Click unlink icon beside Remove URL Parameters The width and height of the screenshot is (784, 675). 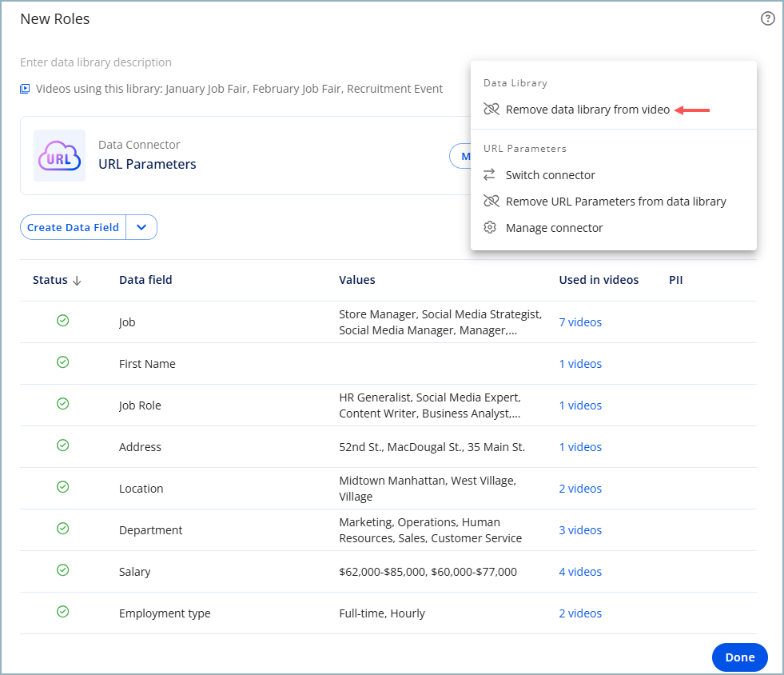click(x=491, y=202)
